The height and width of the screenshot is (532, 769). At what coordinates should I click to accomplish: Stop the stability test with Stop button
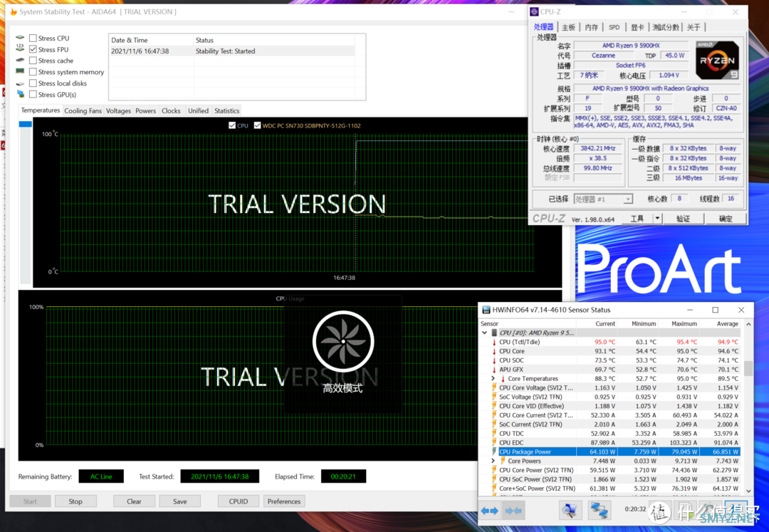tap(75, 501)
